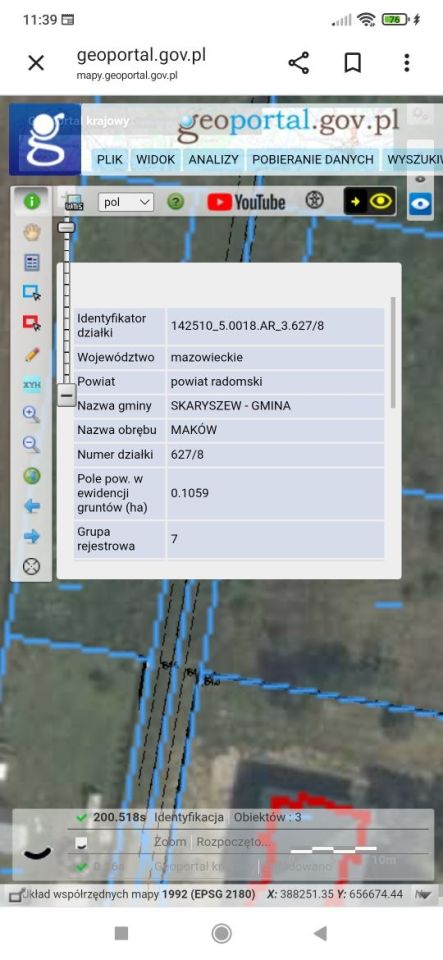
Task: Select the red rectangle selection tool
Action: pos(32,323)
